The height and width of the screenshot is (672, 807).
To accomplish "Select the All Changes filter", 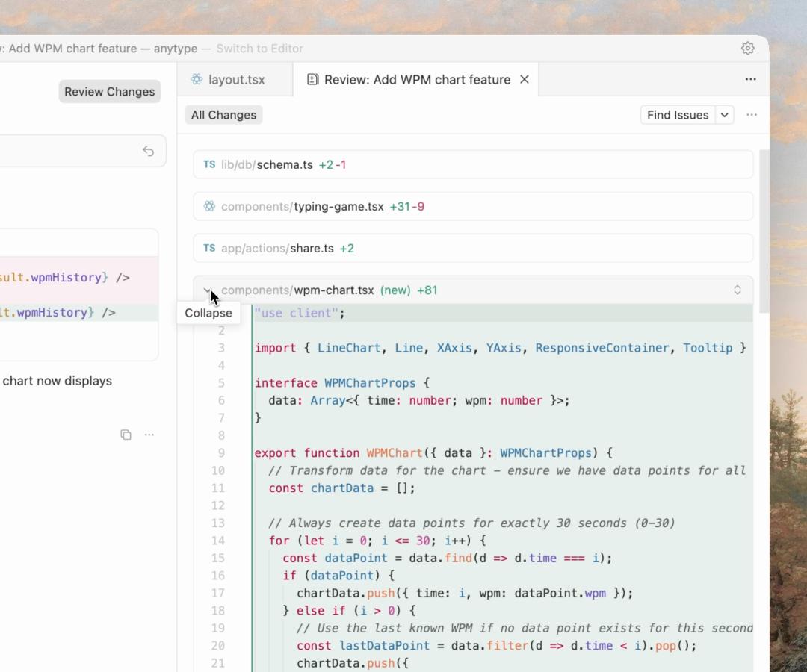I will pos(223,115).
